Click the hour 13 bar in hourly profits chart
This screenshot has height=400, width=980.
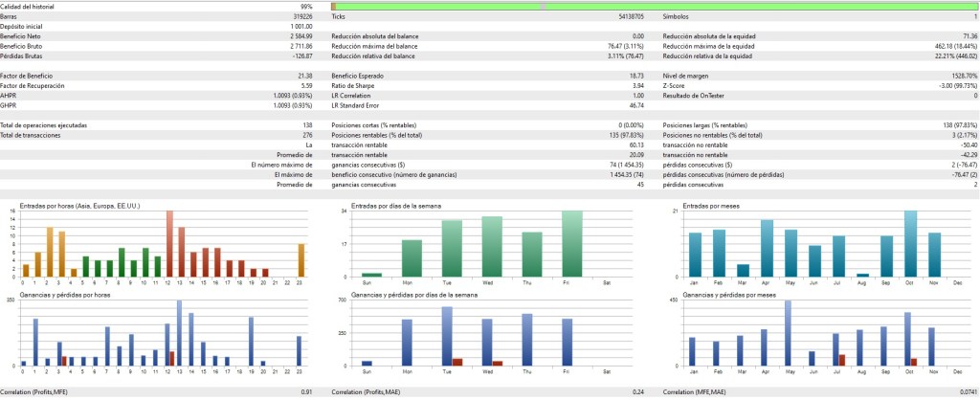pyautogui.click(x=180, y=333)
